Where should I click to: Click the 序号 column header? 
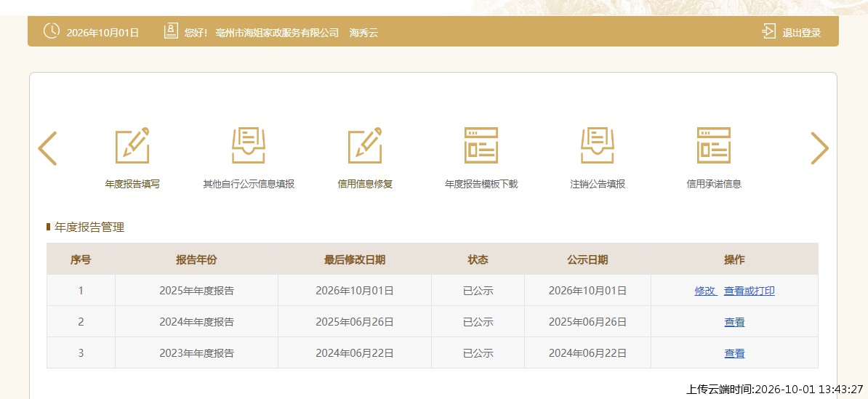tap(81, 259)
